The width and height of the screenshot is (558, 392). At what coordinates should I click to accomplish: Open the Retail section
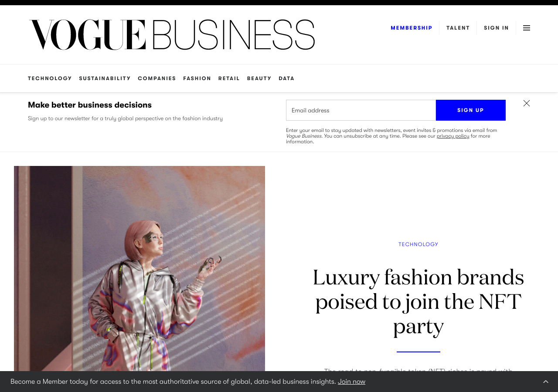pos(229,78)
